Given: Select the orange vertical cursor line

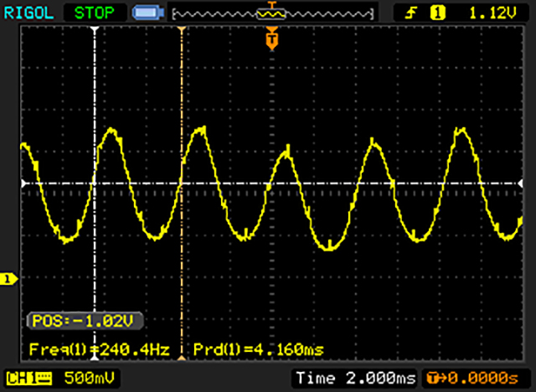Looking at the screenshot, I should 182,193.
